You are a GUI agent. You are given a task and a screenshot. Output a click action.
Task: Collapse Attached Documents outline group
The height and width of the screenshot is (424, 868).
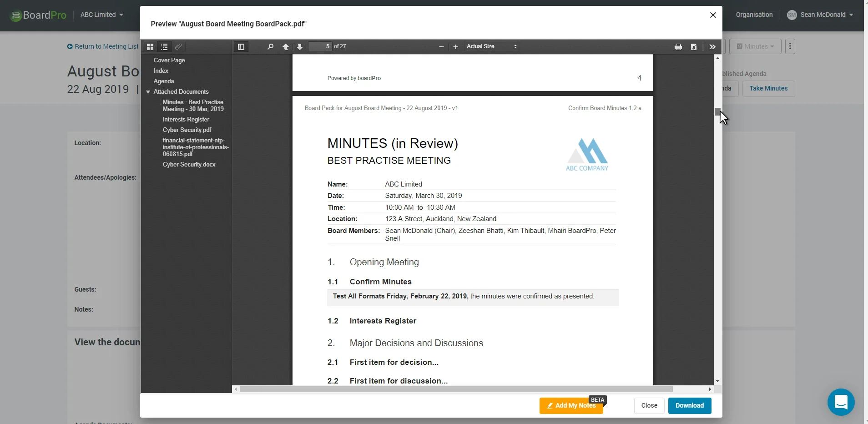(148, 92)
